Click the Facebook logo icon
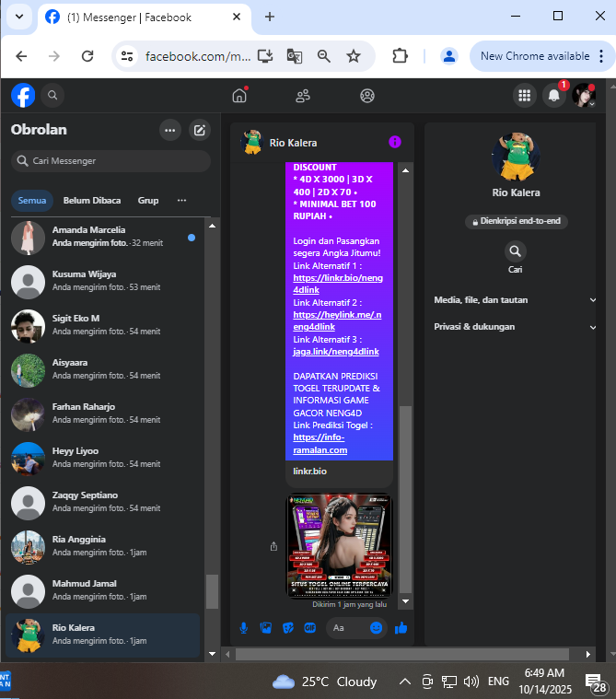Screen dimensions: 616x699 click(x=23, y=96)
